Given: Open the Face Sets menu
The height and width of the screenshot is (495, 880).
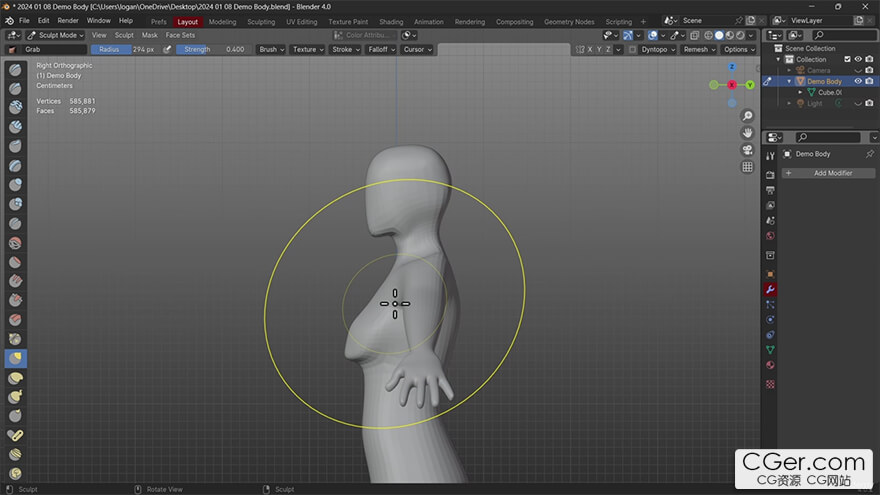Looking at the screenshot, I should click(180, 35).
